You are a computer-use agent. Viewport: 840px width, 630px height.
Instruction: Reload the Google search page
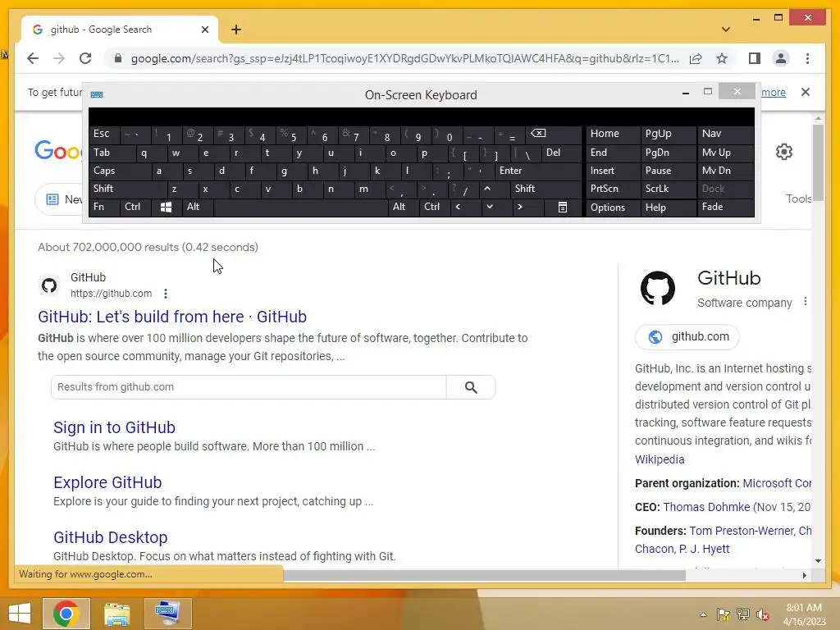(x=85, y=58)
